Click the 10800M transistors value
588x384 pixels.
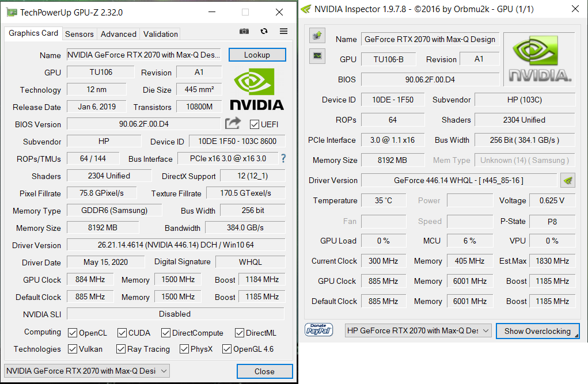tap(199, 107)
